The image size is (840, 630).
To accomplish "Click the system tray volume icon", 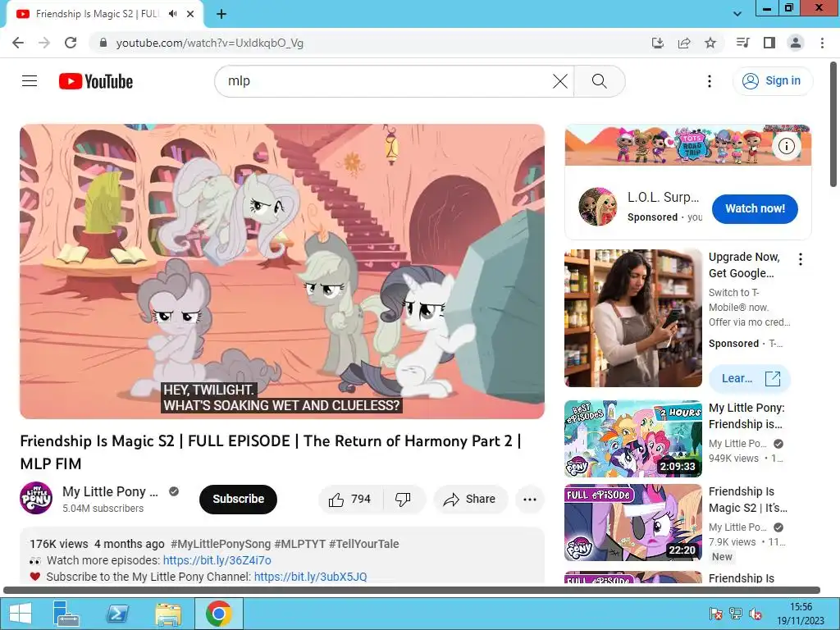I will 756,614.
